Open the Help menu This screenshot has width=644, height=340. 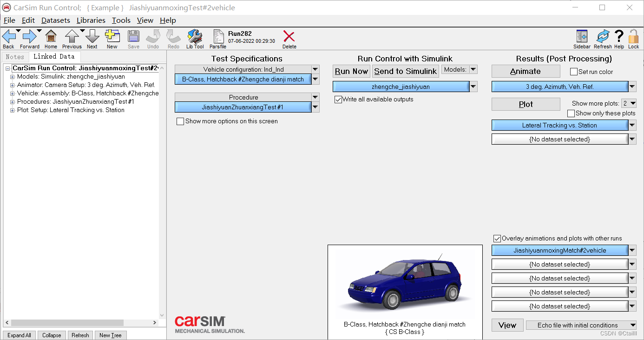[x=168, y=20]
